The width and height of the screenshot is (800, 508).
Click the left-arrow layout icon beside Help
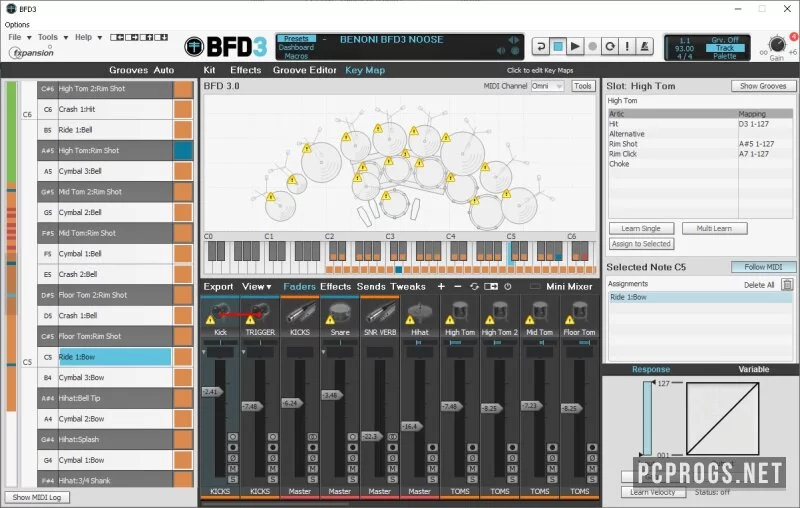point(117,37)
